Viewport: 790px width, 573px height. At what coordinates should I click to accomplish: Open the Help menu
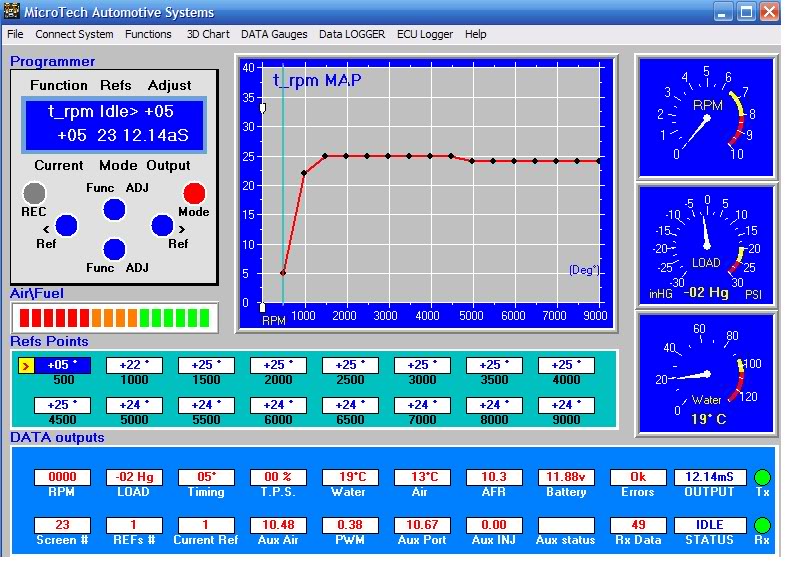pyautogui.click(x=476, y=34)
